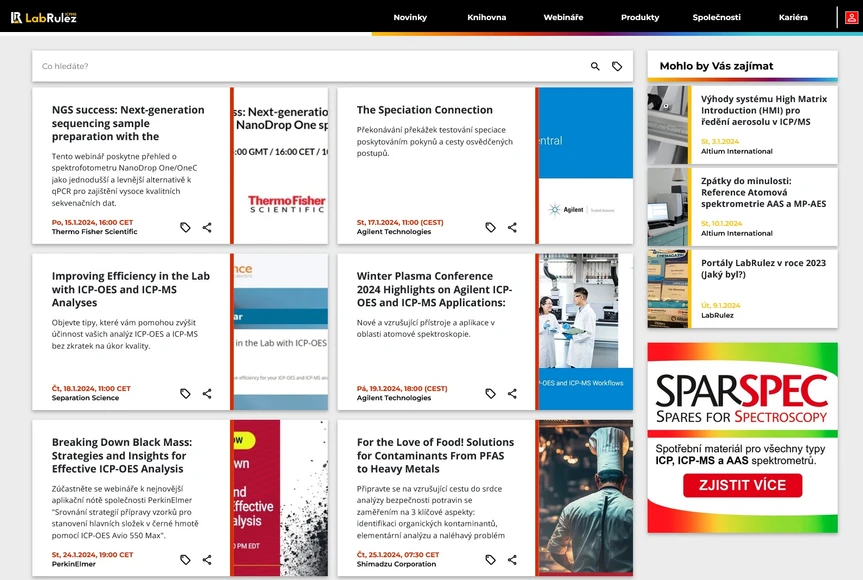This screenshot has width=863, height=580.
Task: Click Improving Efficiency card banner thumbnail
Action: (x=281, y=332)
